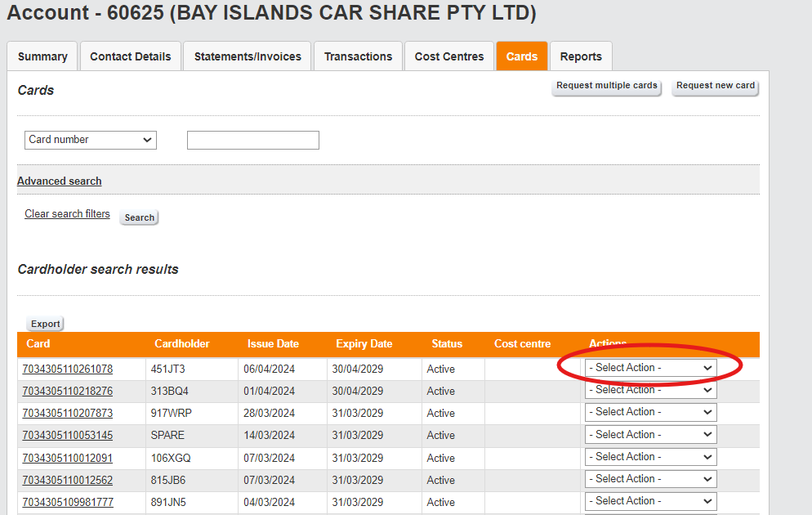Screen dimensions: 812x515
Task: Open card 7034305110261078 link
Action: click(x=67, y=369)
